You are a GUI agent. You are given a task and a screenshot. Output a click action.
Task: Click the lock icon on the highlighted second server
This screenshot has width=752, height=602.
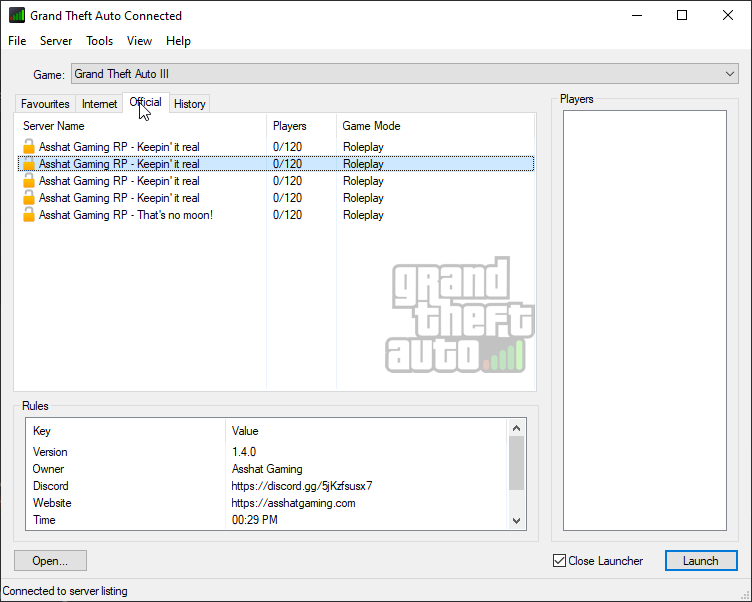[29, 164]
